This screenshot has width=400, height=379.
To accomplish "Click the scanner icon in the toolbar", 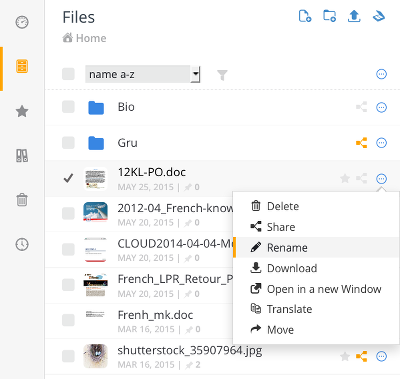I will point(379,16).
